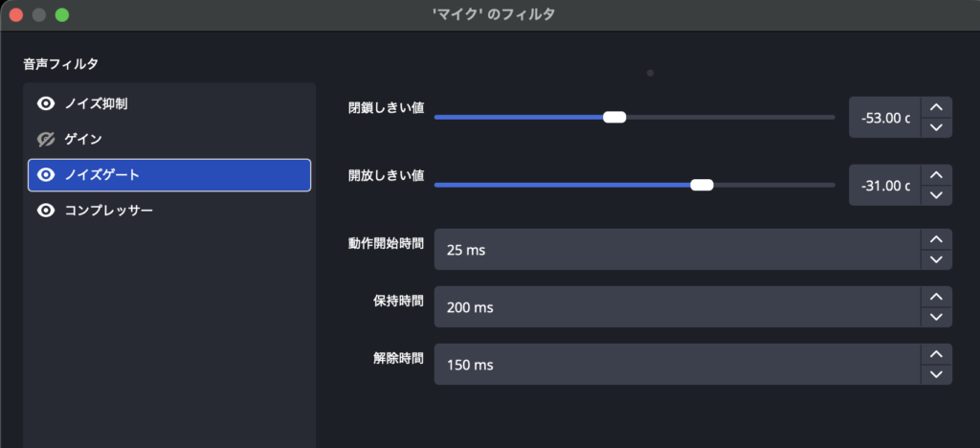Enable the ゲイン filter via crossed eye icon
Image resolution: width=980 pixels, height=448 pixels.
click(x=45, y=140)
